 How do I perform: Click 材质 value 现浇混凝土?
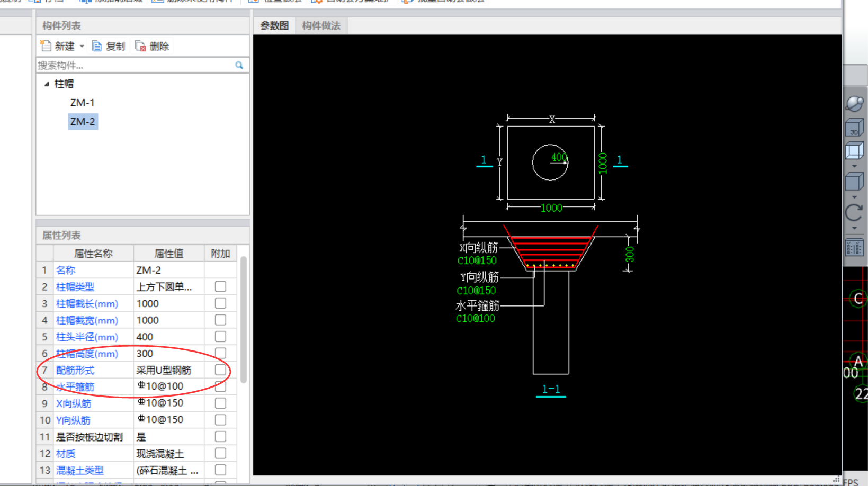(x=168, y=454)
